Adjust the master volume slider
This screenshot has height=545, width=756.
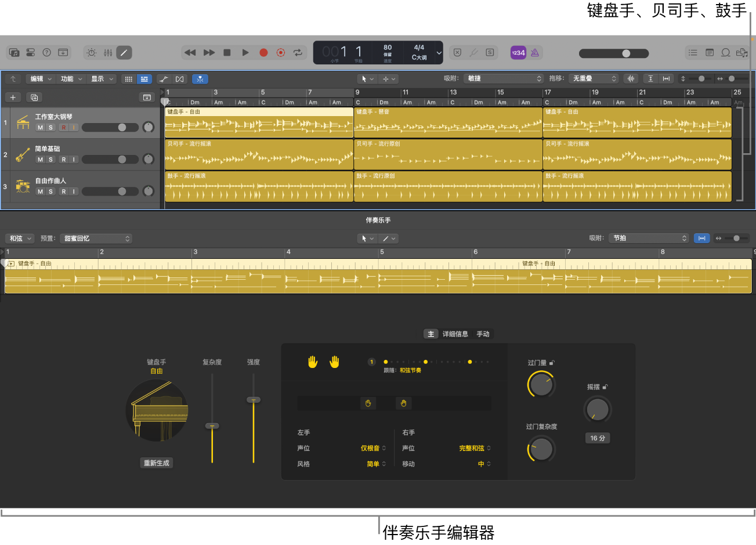[614, 53]
